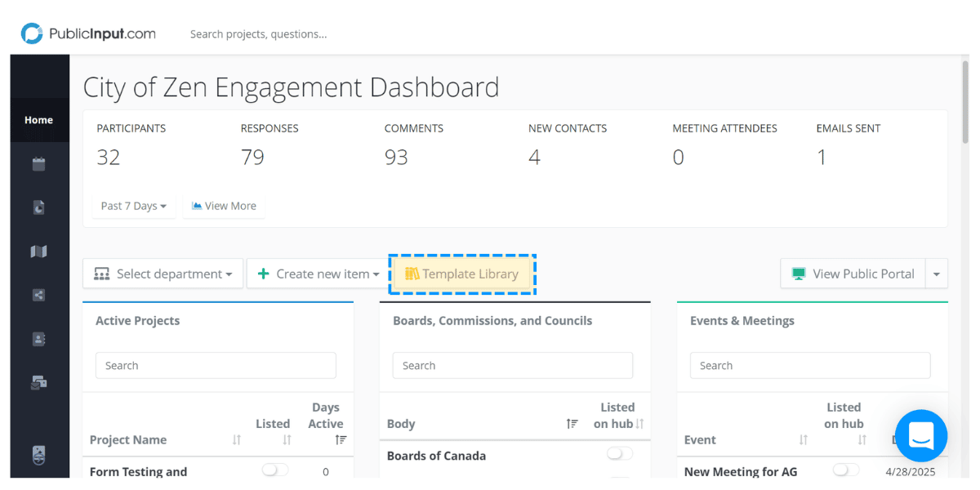This screenshot has height=490, width=980.
Task: Click the email envelopes icon in the sidebar
Action: pyautogui.click(x=38, y=382)
